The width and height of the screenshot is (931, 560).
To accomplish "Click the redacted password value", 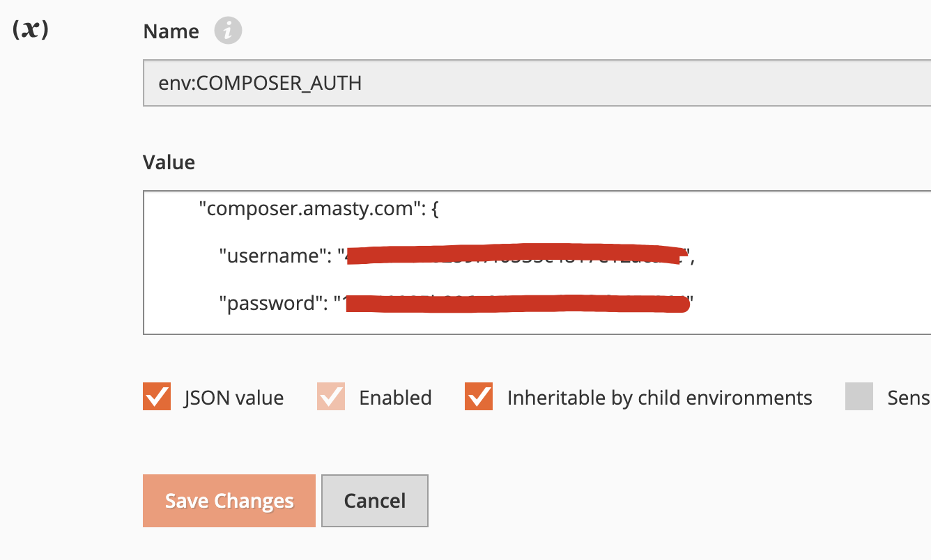I will click(516, 304).
